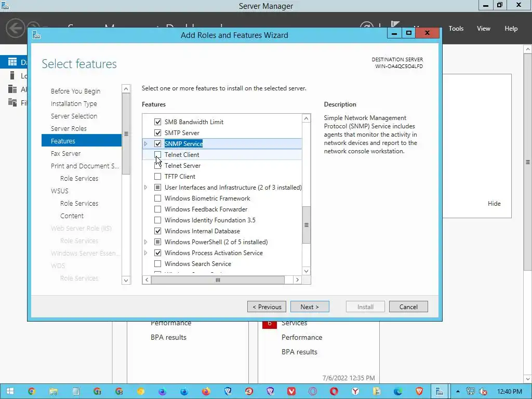Click features list scroll down arrow
The image size is (532, 399).
306,271
